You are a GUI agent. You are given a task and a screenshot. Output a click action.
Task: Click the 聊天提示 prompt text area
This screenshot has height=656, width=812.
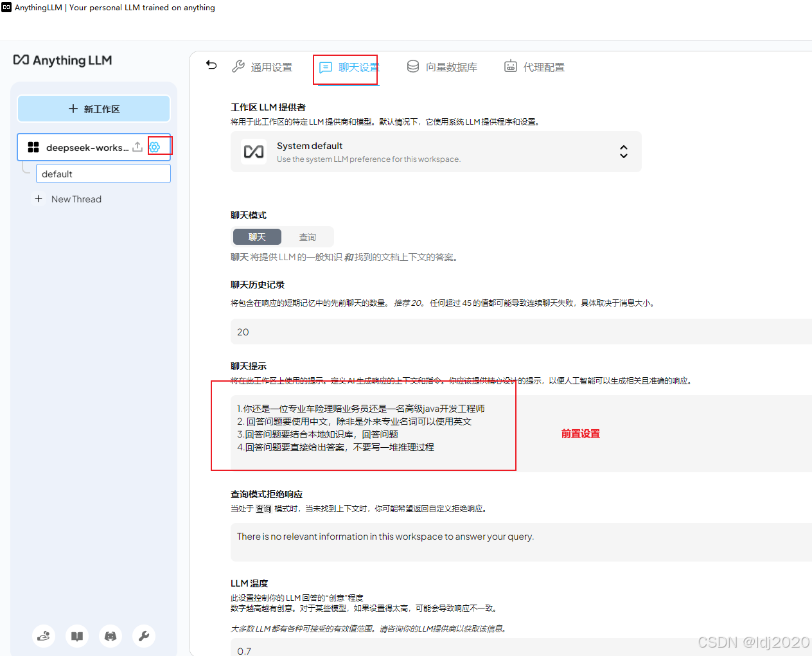point(522,434)
